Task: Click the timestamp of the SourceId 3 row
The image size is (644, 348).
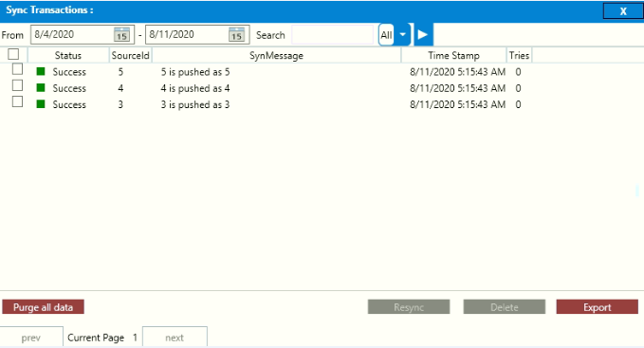Action: (x=457, y=104)
